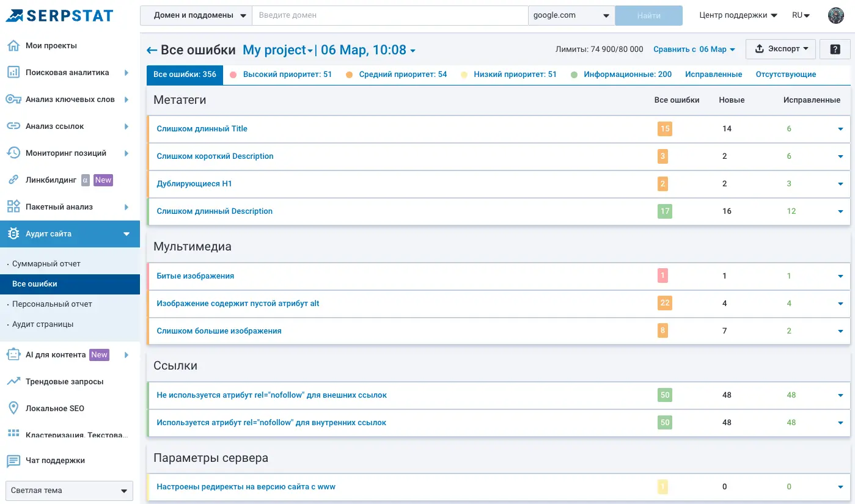
Task: Click the 'Экспорт' button
Action: 780,49
